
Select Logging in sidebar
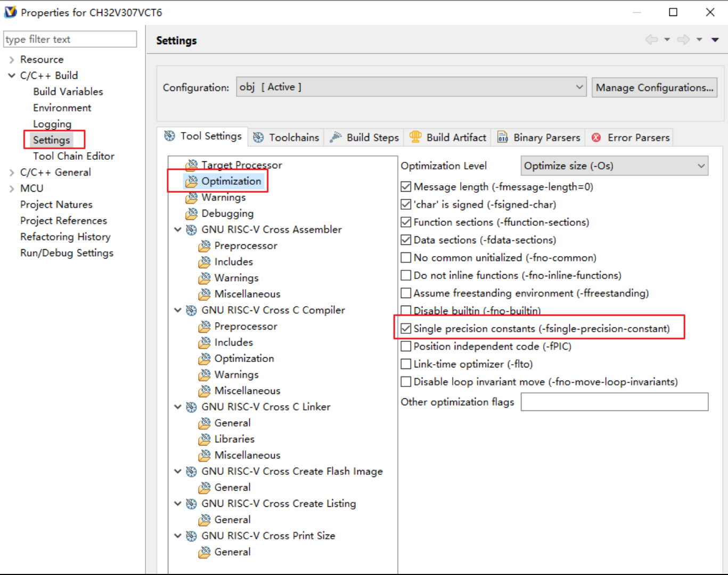click(x=52, y=124)
